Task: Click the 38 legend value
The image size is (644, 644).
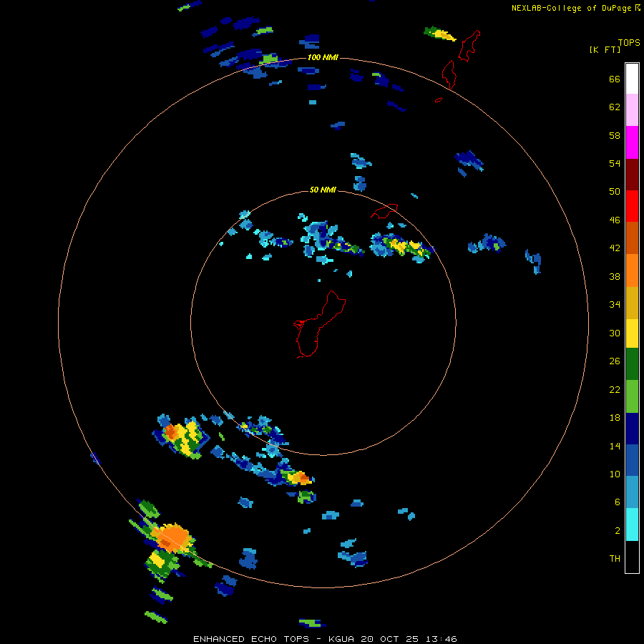Action: click(x=615, y=277)
